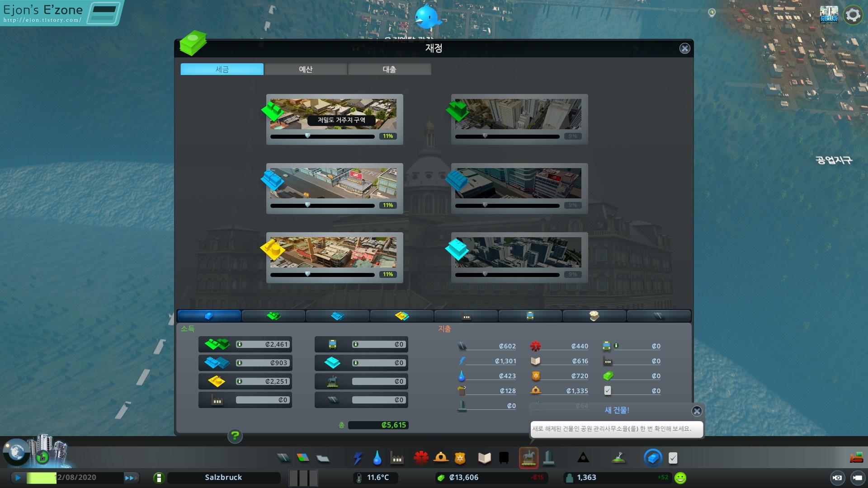Click the Roads tool icon
The width and height of the screenshot is (868, 488).
coord(283,458)
